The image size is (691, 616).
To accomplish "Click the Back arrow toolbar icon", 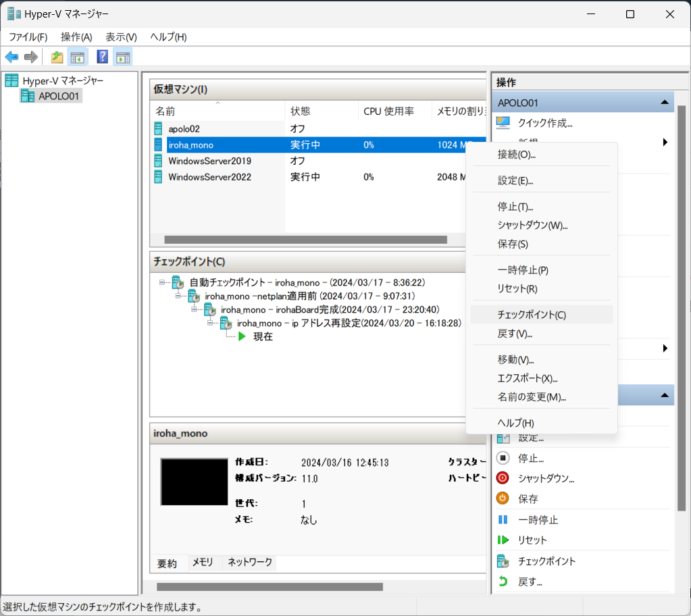I will [x=11, y=57].
